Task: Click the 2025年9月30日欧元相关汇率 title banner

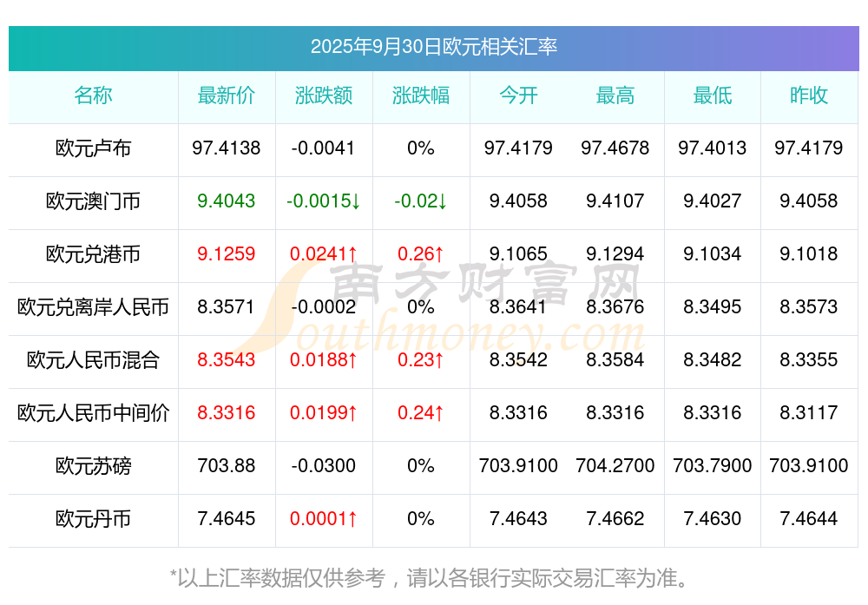Action: coord(433,47)
